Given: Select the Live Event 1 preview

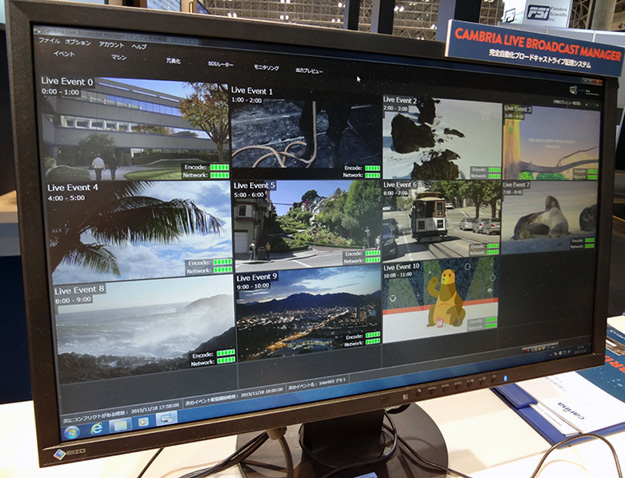Looking at the screenshot, I should (306, 133).
